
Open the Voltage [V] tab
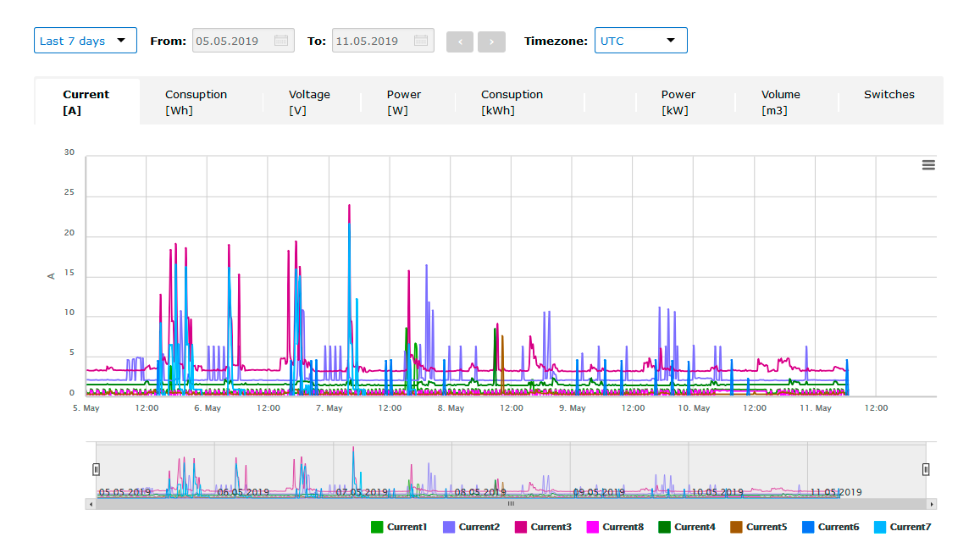tap(309, 102)
